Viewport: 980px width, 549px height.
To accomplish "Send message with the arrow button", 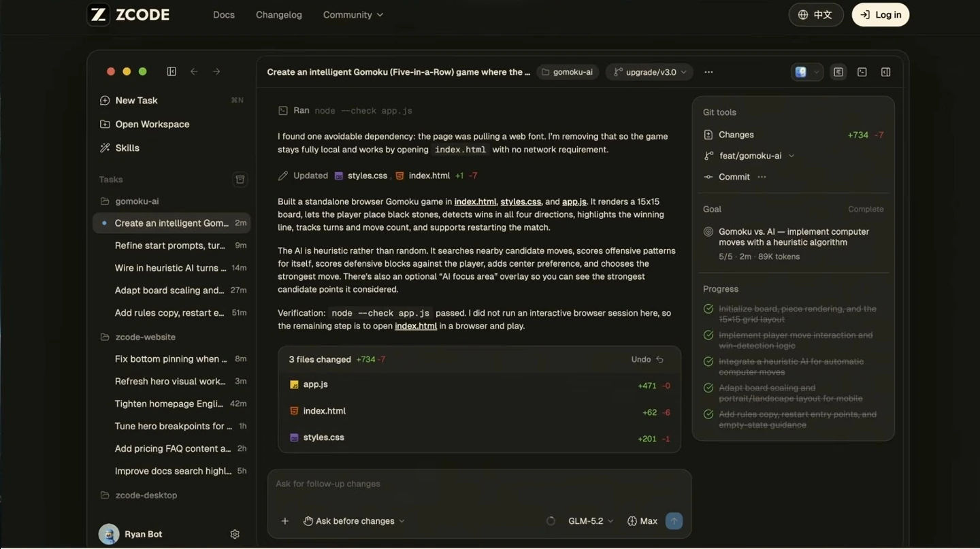I will coord(674,521).
